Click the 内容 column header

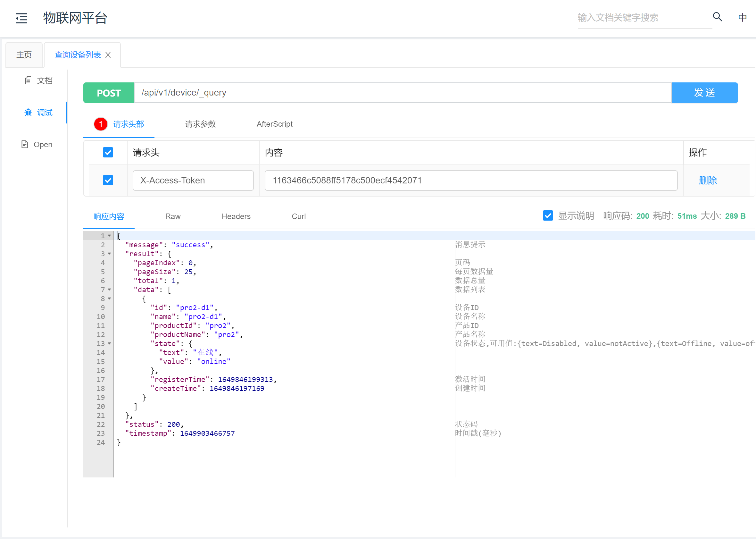(274, 152)
